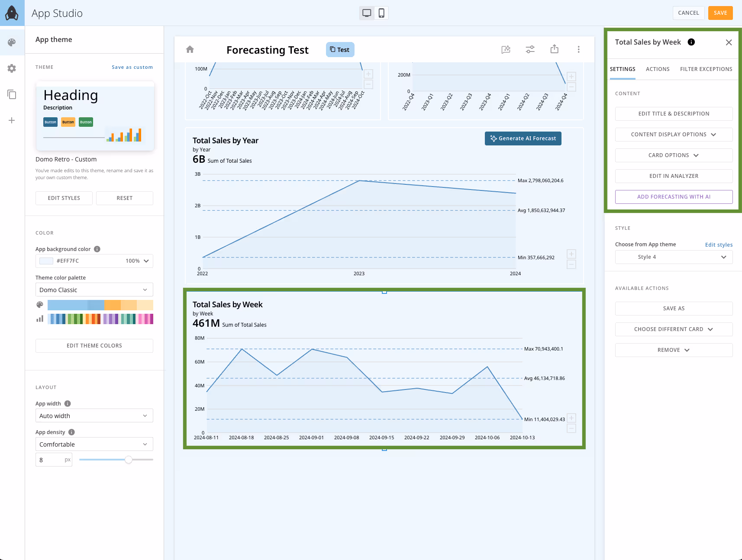Click info icon beside Total Sales by Week
Image resolution: width=742 pixels, height=560 pixels.
tap(691, 42)
